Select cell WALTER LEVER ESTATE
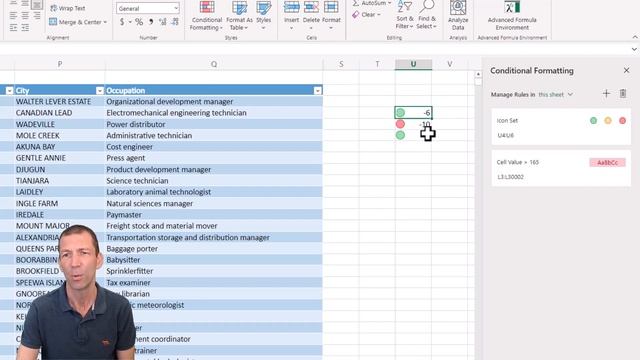The width and height of the screenshot is (640, 360). click(x=60, y=102)
